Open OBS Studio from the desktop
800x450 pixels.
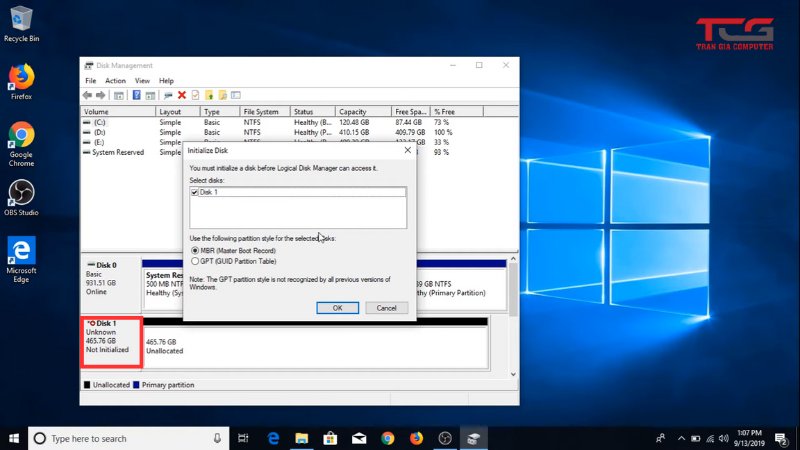[x=21, y=197]
